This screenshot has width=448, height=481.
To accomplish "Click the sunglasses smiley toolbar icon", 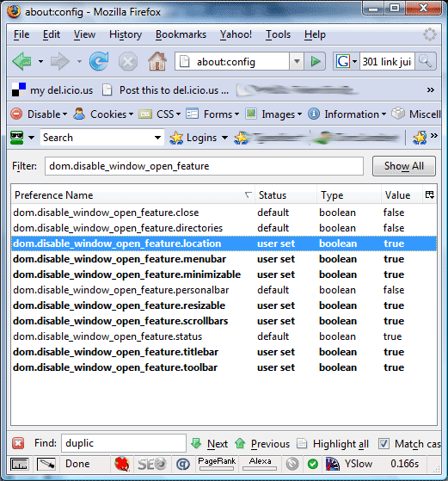I will pyautogui.click(x=17, y=138).
